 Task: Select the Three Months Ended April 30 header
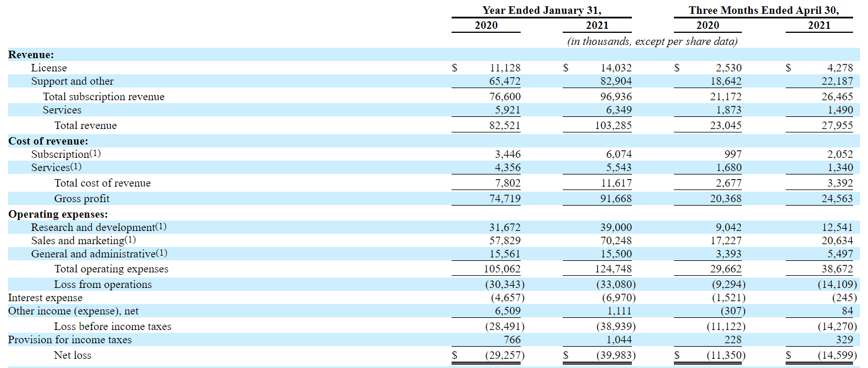[x=764, y=10]
